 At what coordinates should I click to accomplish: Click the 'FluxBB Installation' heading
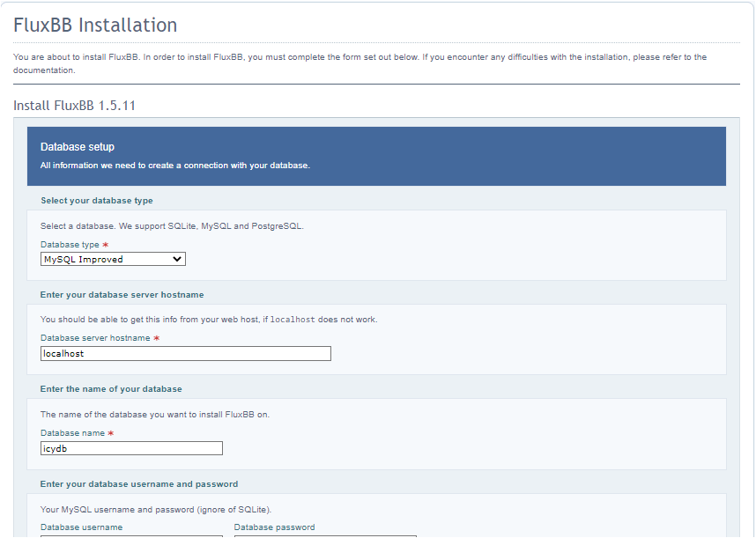[95, 25]
